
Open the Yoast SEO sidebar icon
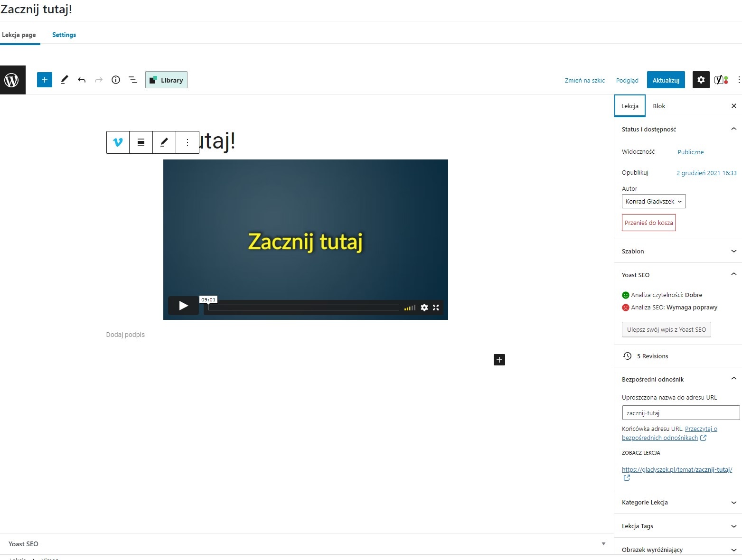point(721,80)
